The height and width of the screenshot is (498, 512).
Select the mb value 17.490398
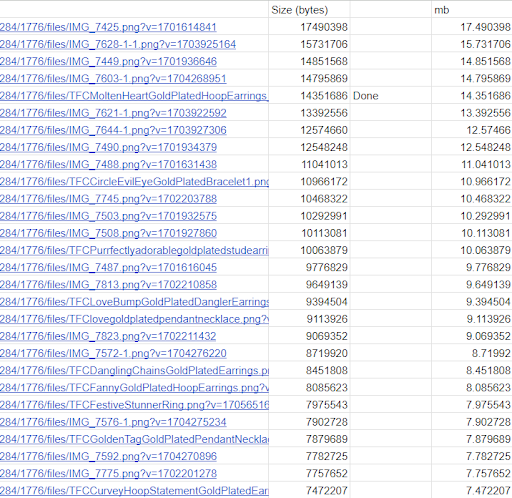pyautogui.click(x=472, y=27)
